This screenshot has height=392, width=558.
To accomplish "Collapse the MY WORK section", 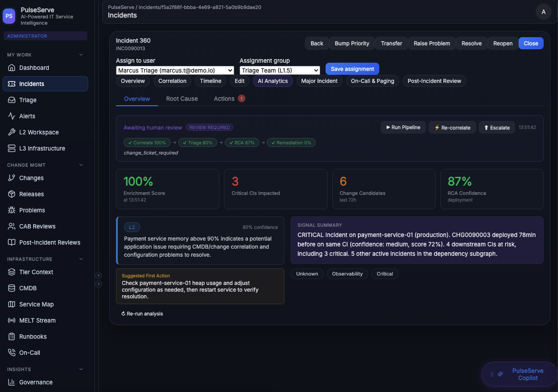I will [x=81, y=55].
